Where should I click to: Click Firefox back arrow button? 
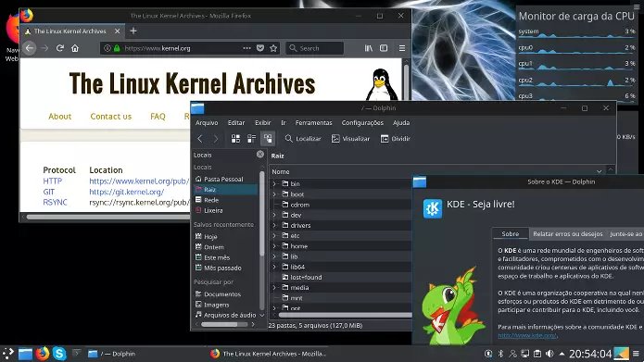pyautogui.click(x=30, y=48)
